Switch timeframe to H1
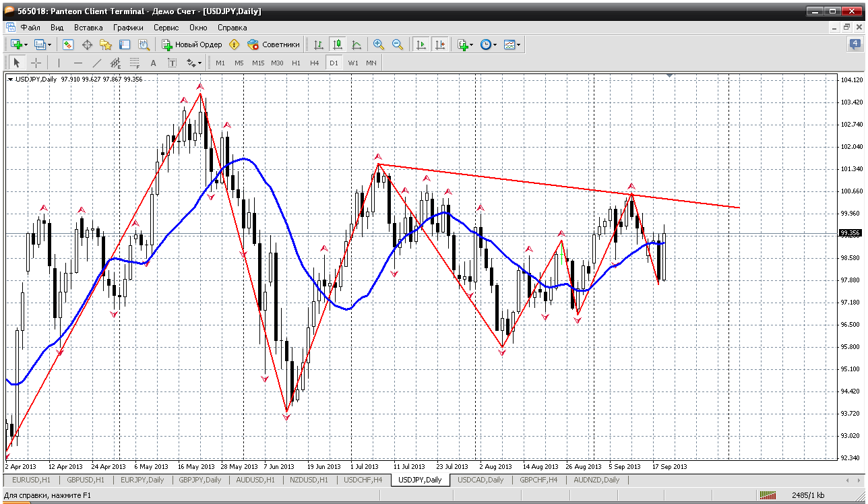Image resolution: width=868 pixels, height=504 pixels. (296, 63)
